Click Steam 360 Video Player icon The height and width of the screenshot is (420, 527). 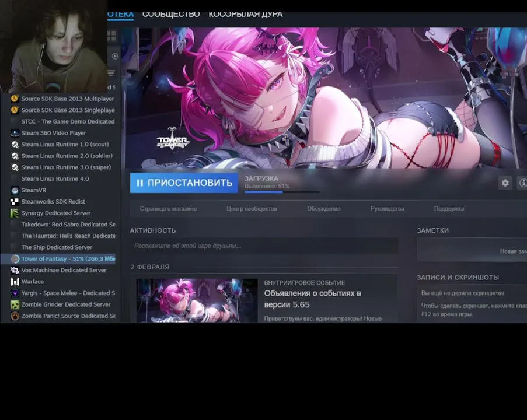(15, 133)
